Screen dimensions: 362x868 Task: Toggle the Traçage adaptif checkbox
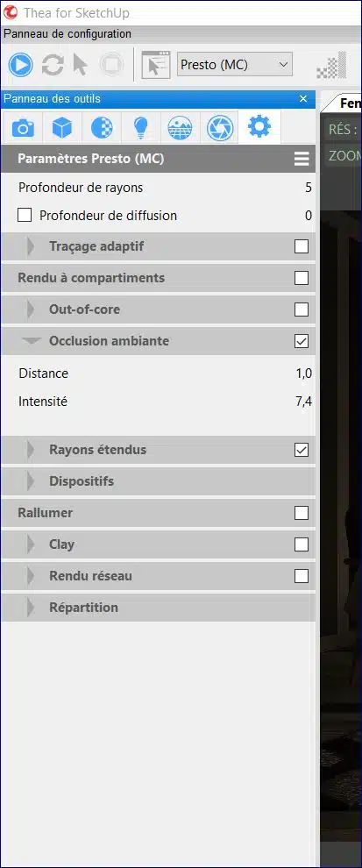(302, 246)
